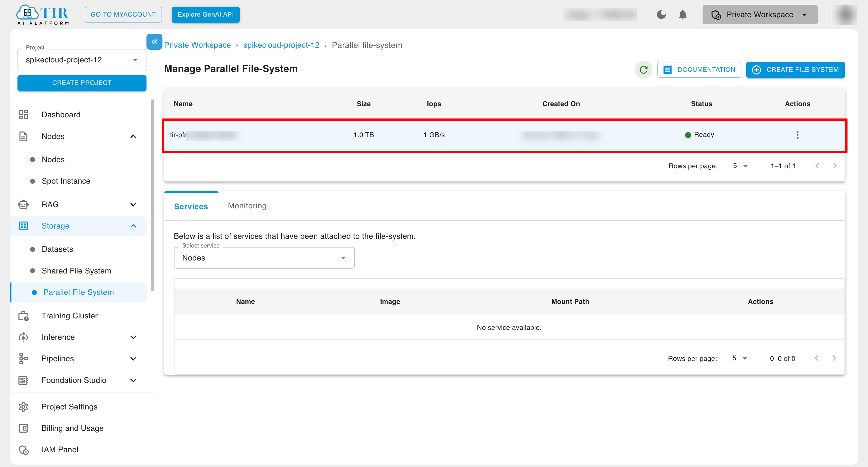Collapse the sidebar with double-chevron button
868x467 pixels.
[x=154, y=42]
